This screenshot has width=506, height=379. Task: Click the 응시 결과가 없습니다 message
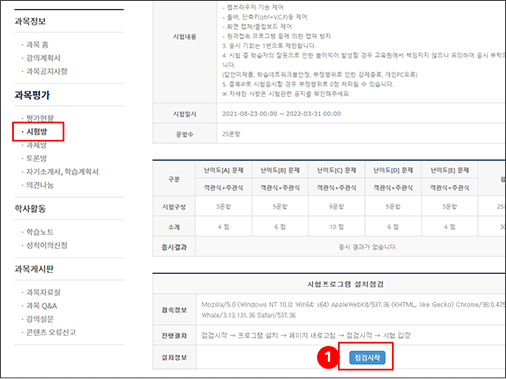368,247
